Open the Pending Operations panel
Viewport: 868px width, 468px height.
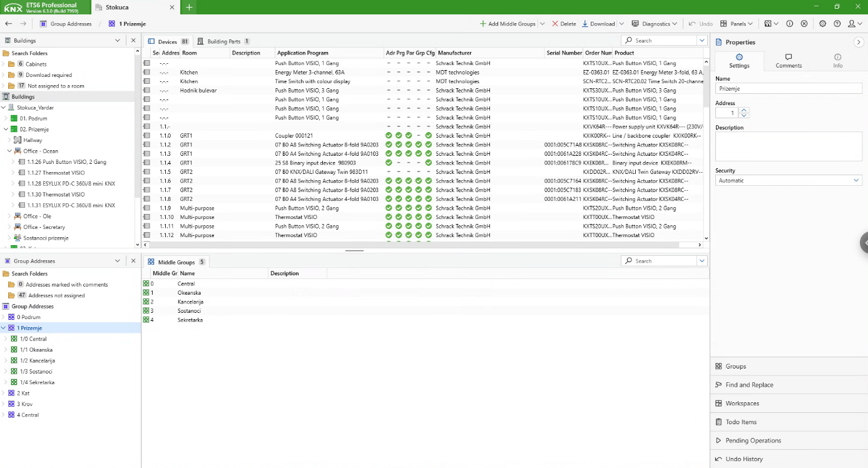point(753,440)
